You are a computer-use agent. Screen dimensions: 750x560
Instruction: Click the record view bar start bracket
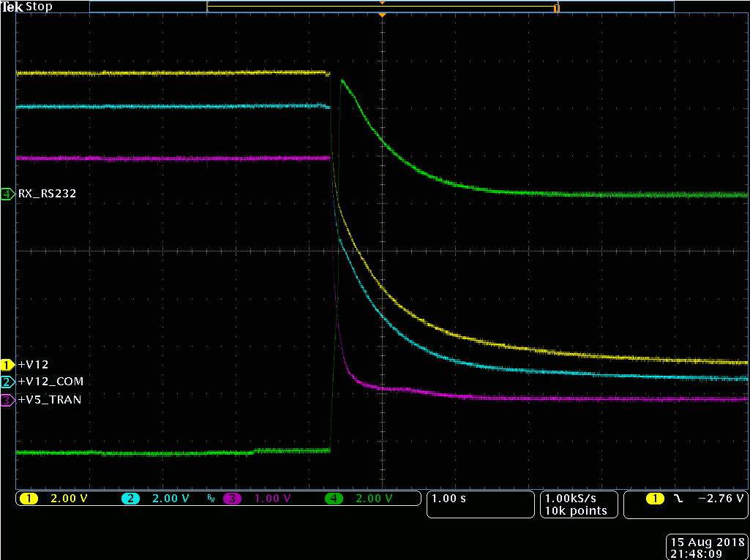coord(208,7)
